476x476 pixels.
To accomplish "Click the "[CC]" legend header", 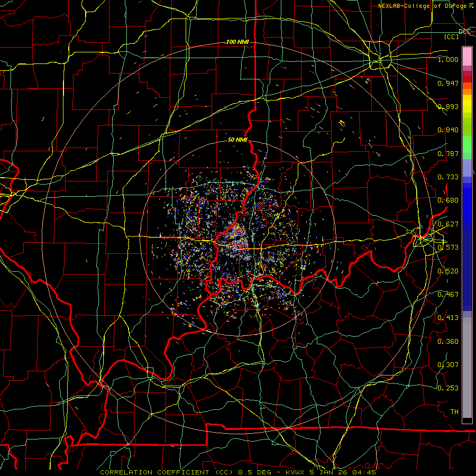I will tap(452, 36).
